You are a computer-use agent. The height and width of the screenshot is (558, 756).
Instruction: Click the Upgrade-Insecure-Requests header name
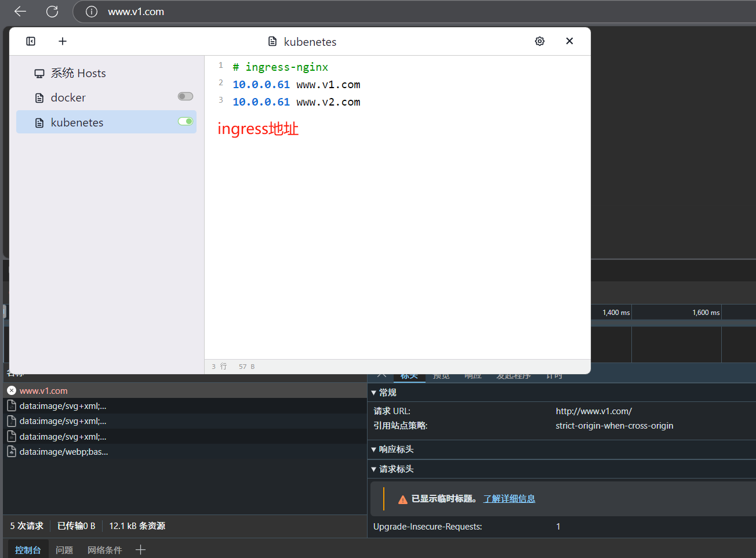[428, 527]
